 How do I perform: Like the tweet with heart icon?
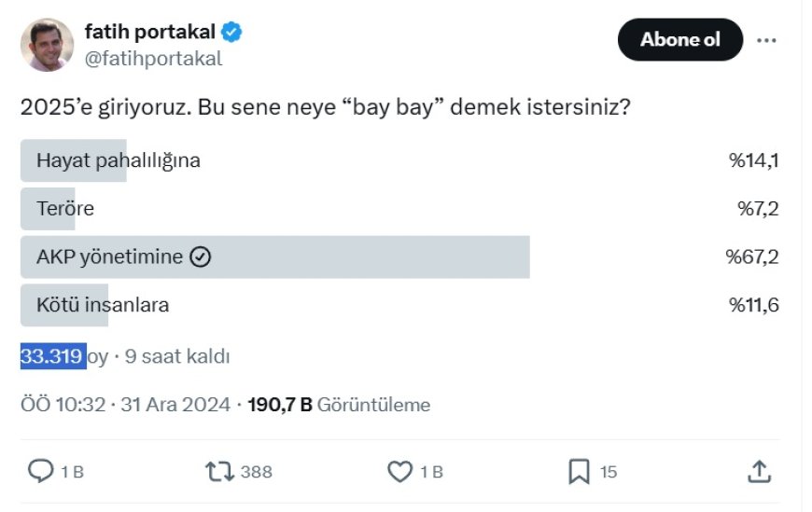point(399,472)
